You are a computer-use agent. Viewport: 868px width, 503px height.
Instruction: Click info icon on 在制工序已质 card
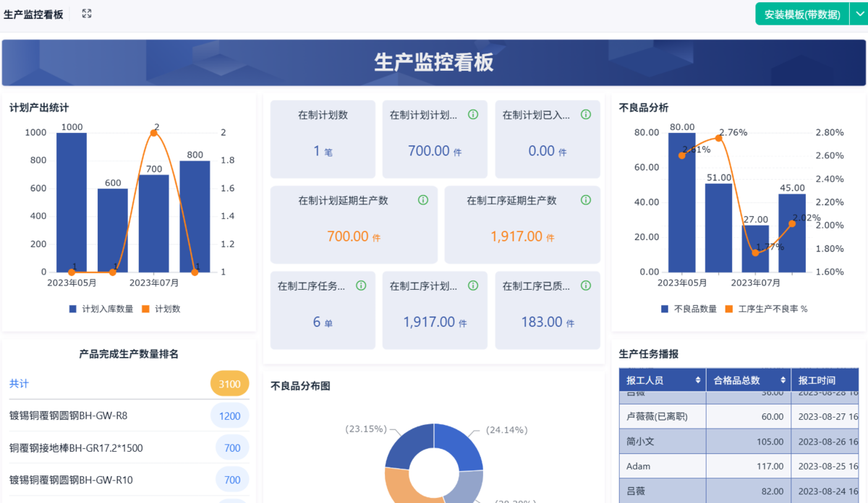(x=586, y=285)
